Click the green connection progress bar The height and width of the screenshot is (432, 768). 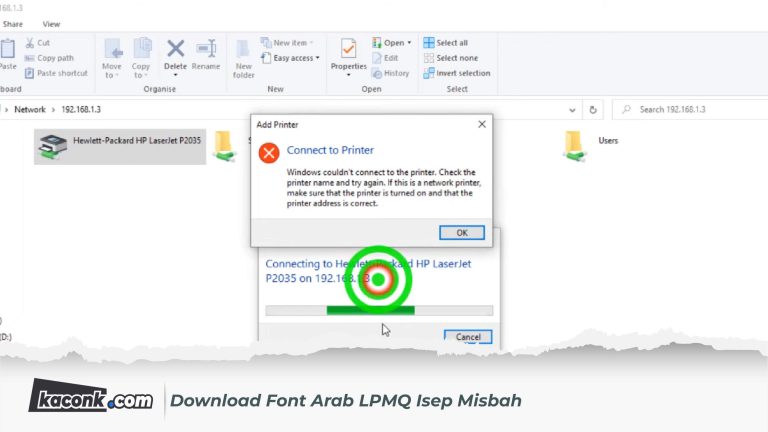tap(379, 311)
